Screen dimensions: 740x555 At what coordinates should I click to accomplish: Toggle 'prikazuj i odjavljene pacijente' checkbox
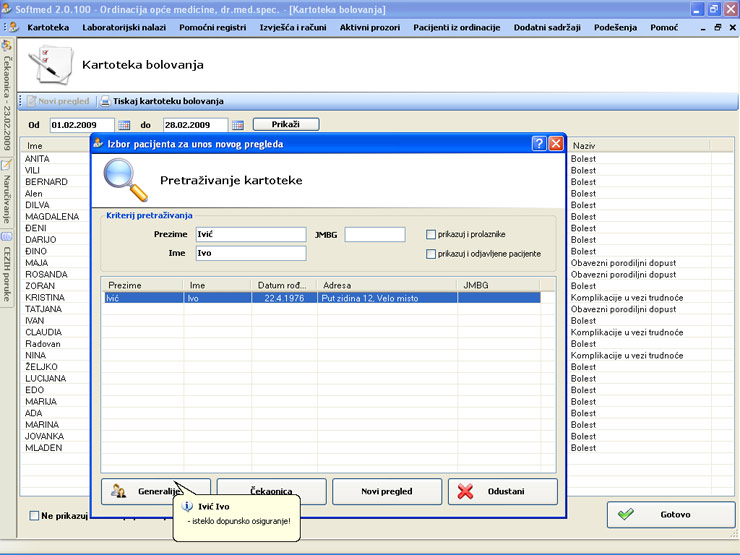click(x=431, y=254)
